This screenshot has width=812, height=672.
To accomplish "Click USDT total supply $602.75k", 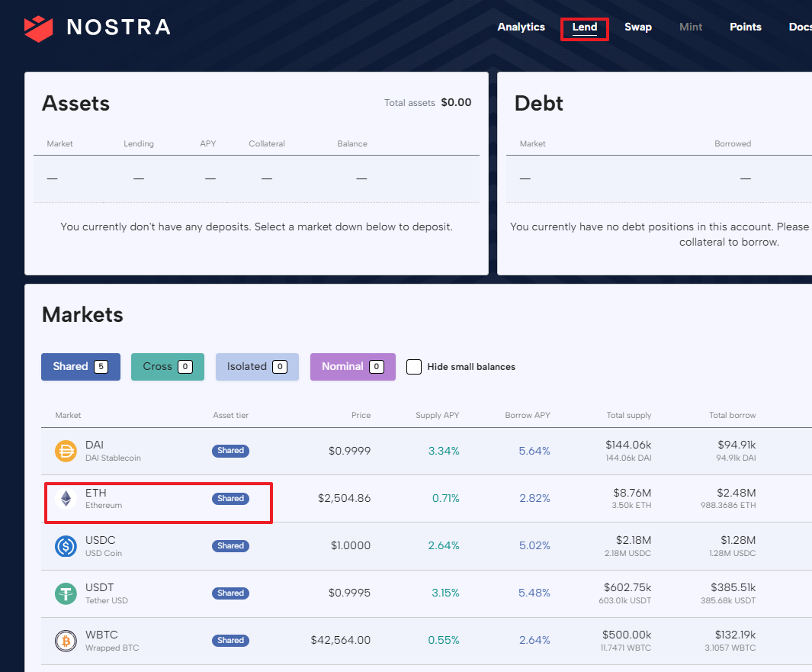I will (627, 587).
